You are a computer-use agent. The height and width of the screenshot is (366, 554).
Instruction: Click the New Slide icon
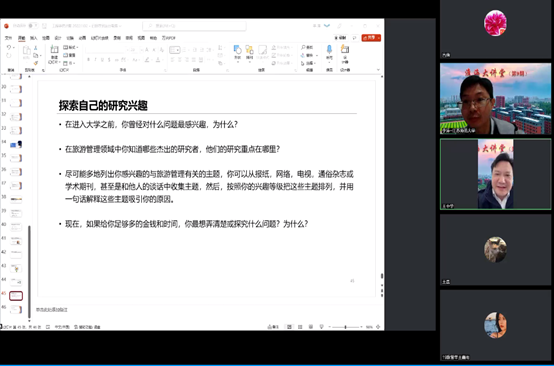pyautogui.click(x=54, y=49)
